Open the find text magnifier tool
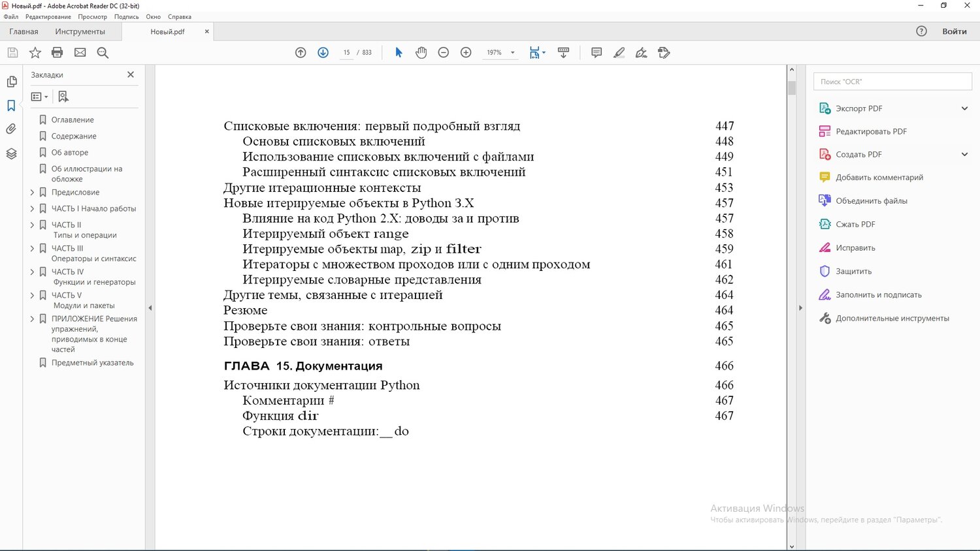The width and height of the screenshot is (980, 551). point(103,53)
